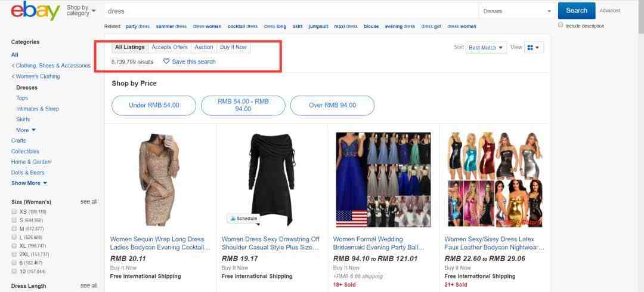This screenshot has height=292, width=644.
Task: Check the S size filter
Action: click(x=14, y=220)
